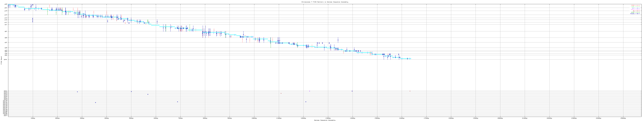Click the Genome Sequence Assembly x-axis title
Screen dimensions: 644x121
[325, 120]
